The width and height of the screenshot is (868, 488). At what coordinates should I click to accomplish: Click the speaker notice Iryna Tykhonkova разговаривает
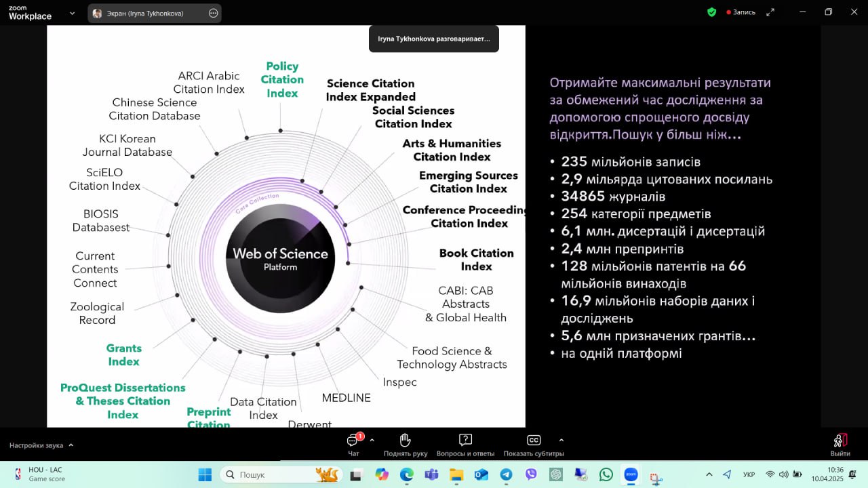434,39
